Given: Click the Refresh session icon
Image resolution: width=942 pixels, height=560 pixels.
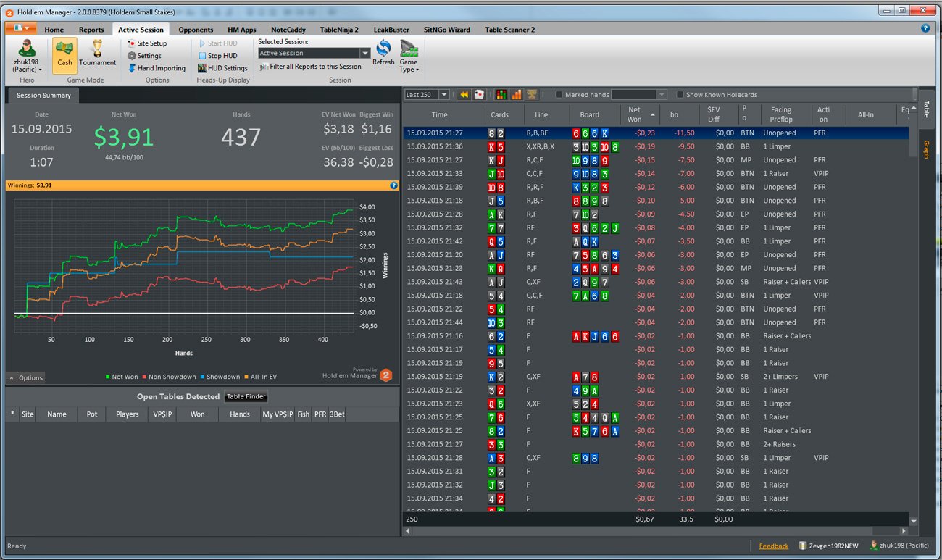Looking at the screenshot, I should coord(383,53).
